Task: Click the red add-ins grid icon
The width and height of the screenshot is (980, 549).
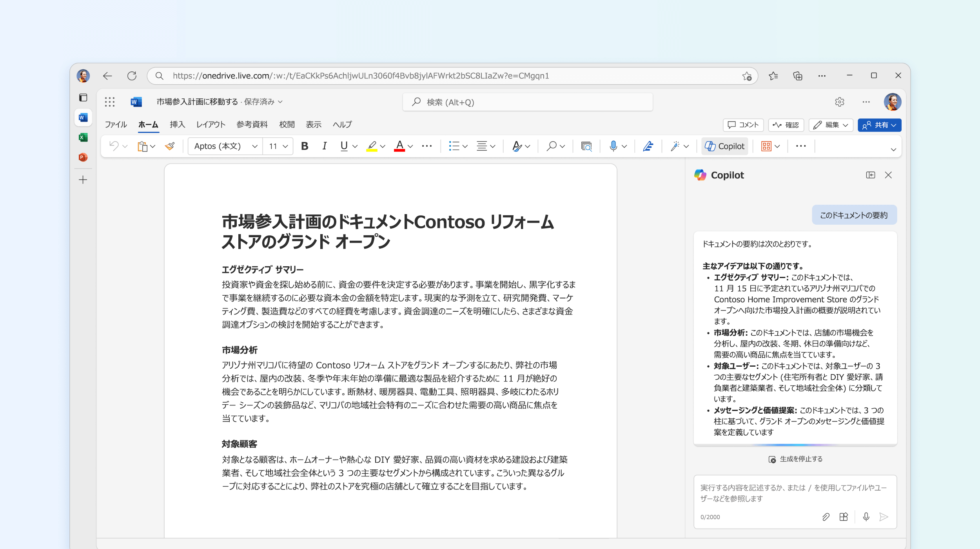Action: coord(766,146)
